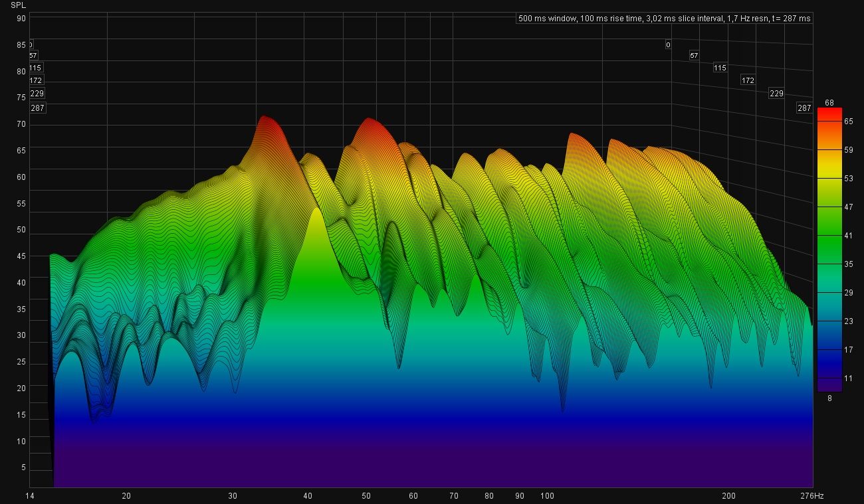Click the SPL axis value '45'
Viewport: 864px width, 504px height.
point(21,256)
